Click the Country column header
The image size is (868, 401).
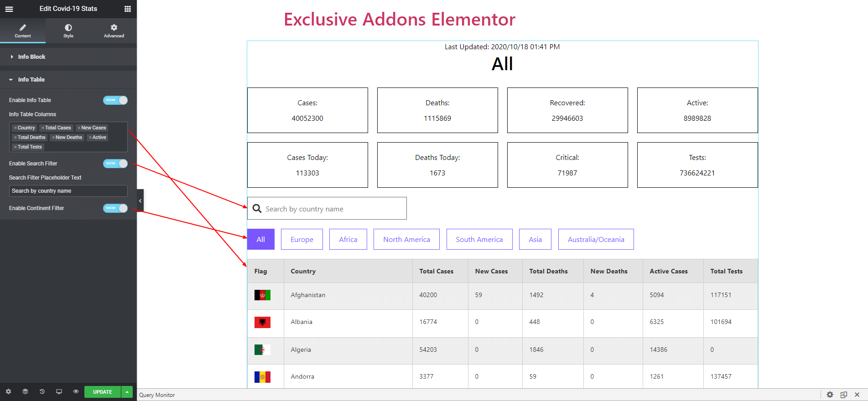(x=348, y=271)
